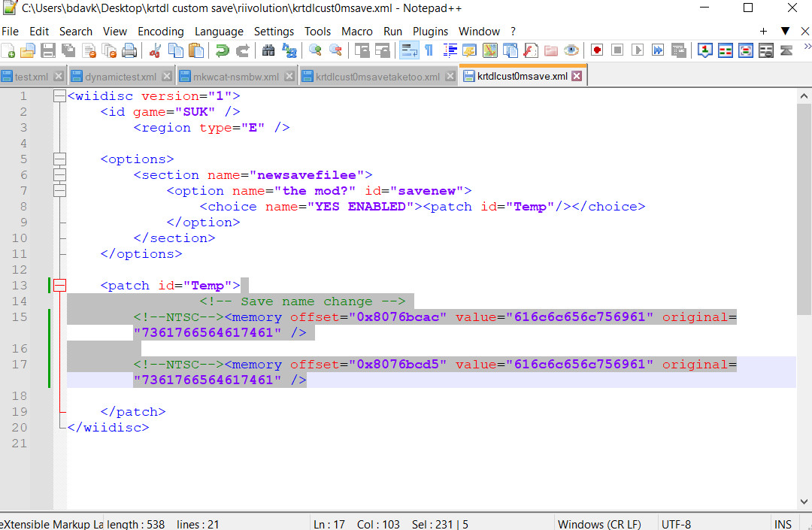This screenshot has height=530, width=812.
Task: Open the Encoding menu
Action: (160, 31)
